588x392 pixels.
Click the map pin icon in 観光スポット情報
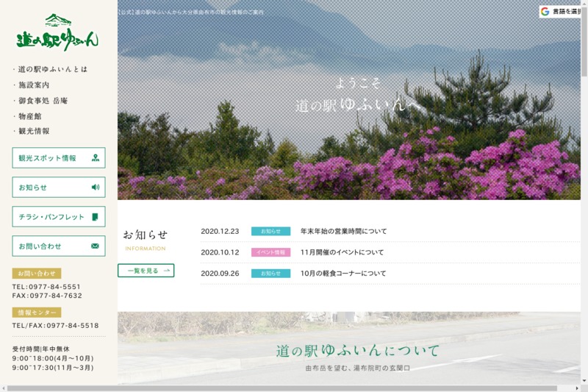click(x=96, y=157)
